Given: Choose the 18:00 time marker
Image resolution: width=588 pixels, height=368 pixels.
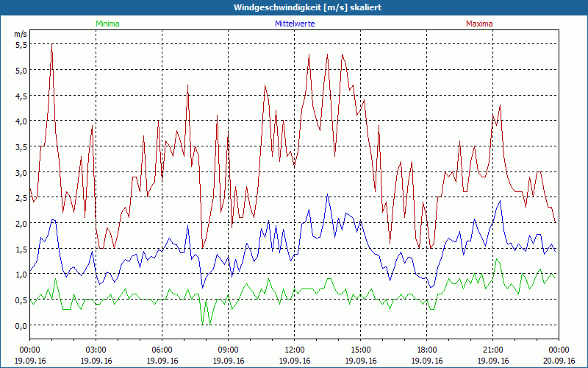Looking at the screenshot, I should 426,350.
